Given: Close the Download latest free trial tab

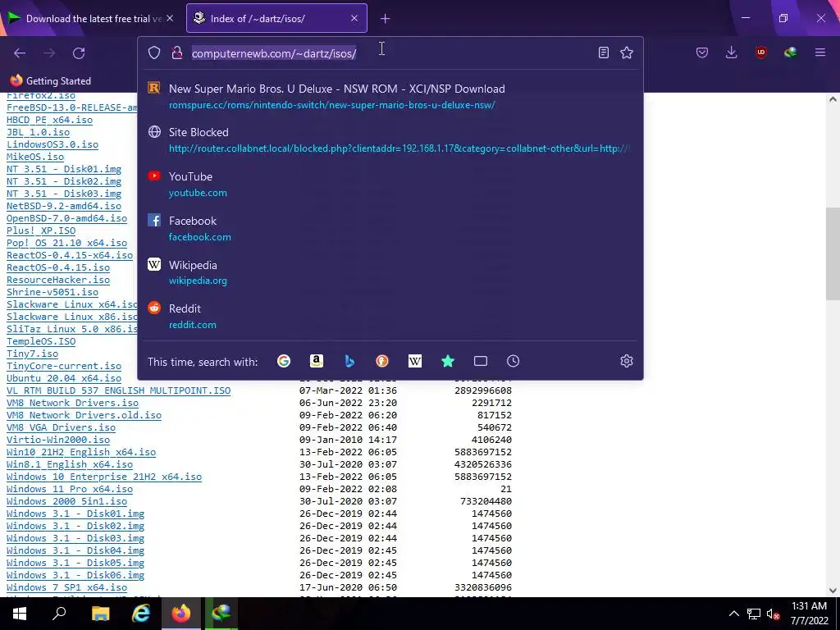Looking at the screenshot, I should pos(170,18).
